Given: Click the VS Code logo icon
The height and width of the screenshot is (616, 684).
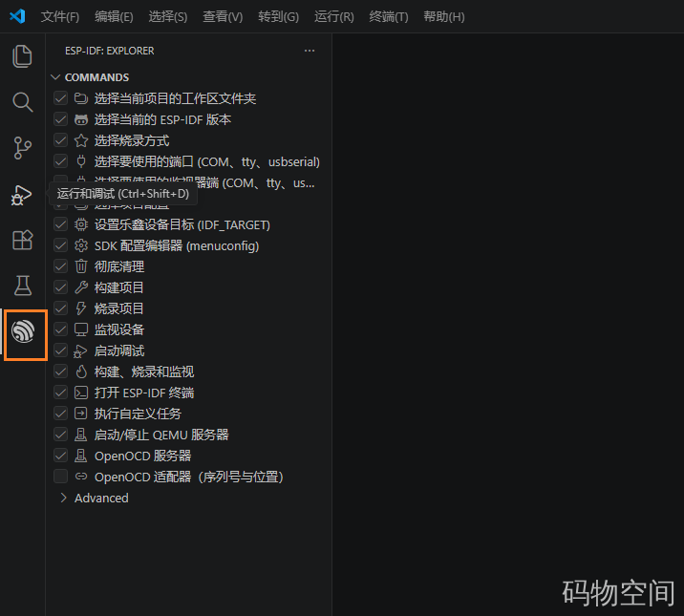Looking at the screenshot, I should [x=17, y=16].
